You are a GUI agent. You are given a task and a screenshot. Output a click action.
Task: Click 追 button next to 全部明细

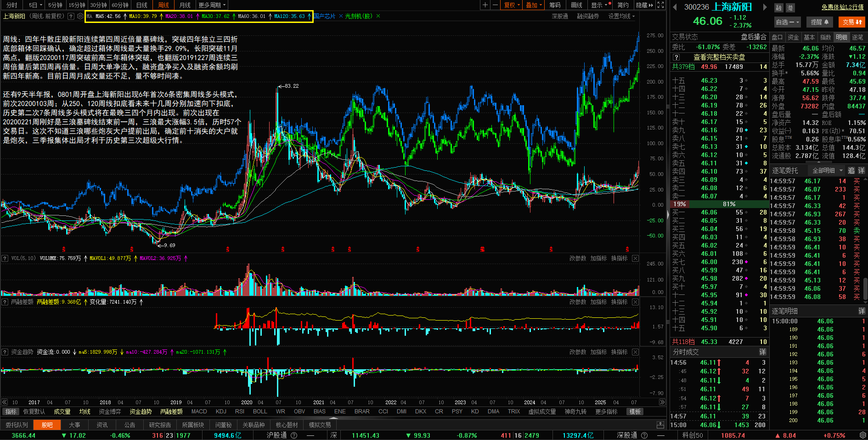click(x=851, y=170)
